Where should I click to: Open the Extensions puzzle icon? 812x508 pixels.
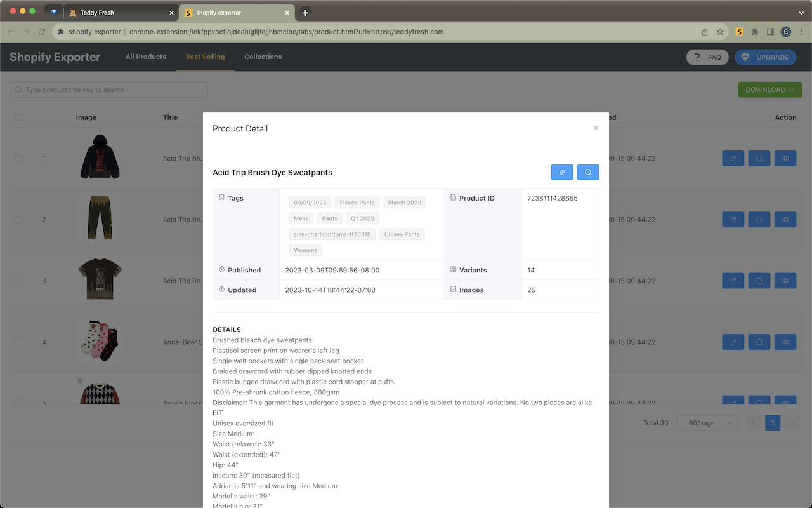pyautogui.click(x=755, y=32)
